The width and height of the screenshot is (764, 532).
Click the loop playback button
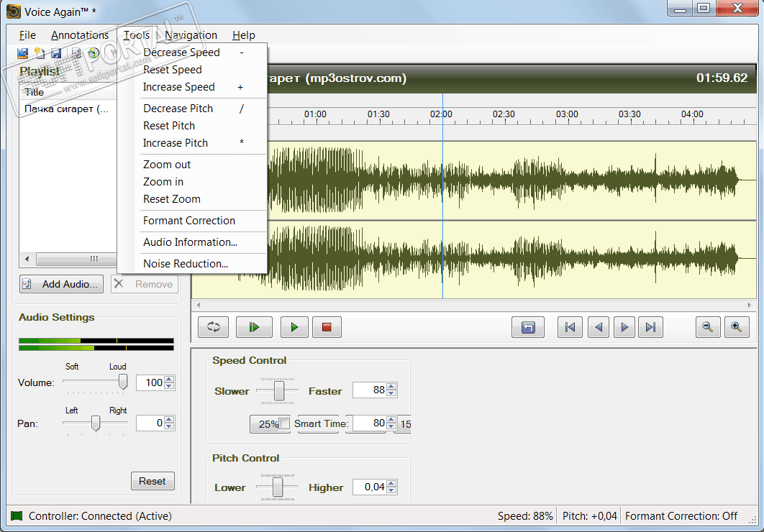click(x=214, y=327)
